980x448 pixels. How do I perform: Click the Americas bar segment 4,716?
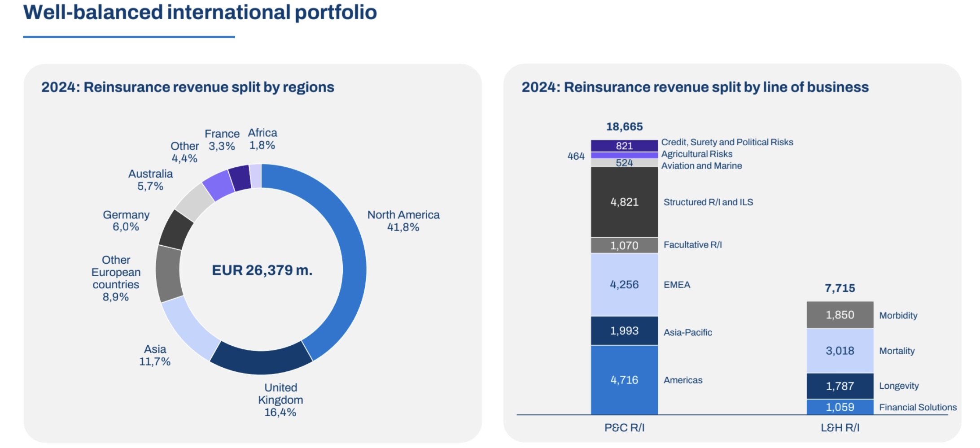coord(624,380)
